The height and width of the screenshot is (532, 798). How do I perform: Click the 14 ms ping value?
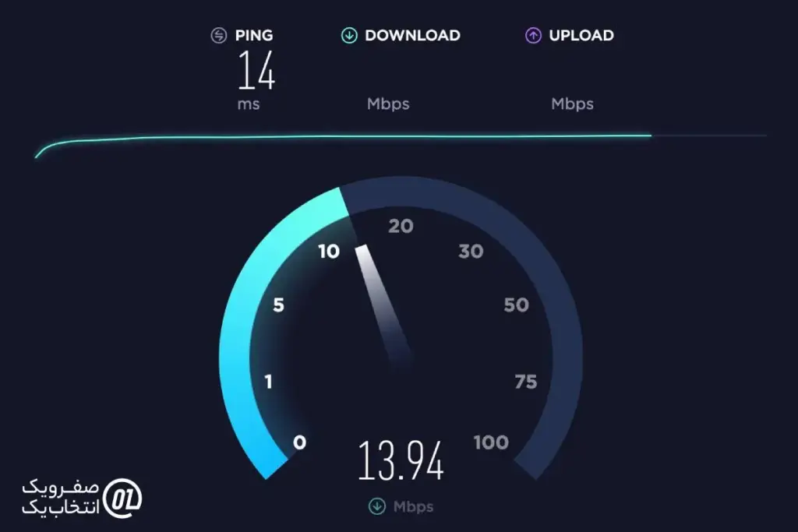pos(256,70)
